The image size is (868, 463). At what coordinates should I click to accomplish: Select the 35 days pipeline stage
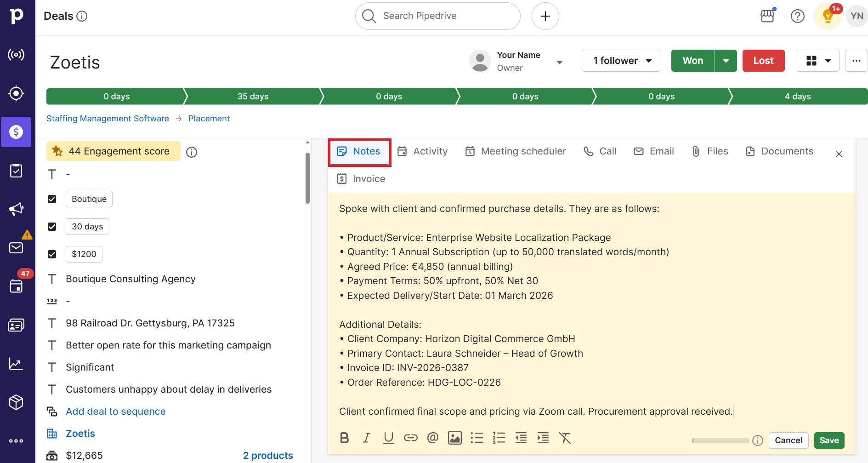pos(253,97)
